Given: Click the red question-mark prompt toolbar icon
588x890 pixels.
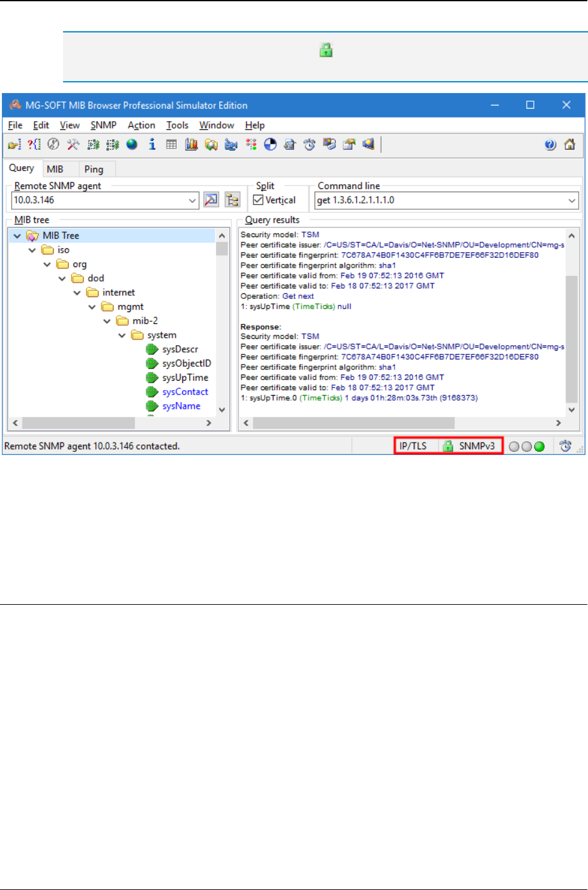Looking at the screenshot, I should (34, 145).
